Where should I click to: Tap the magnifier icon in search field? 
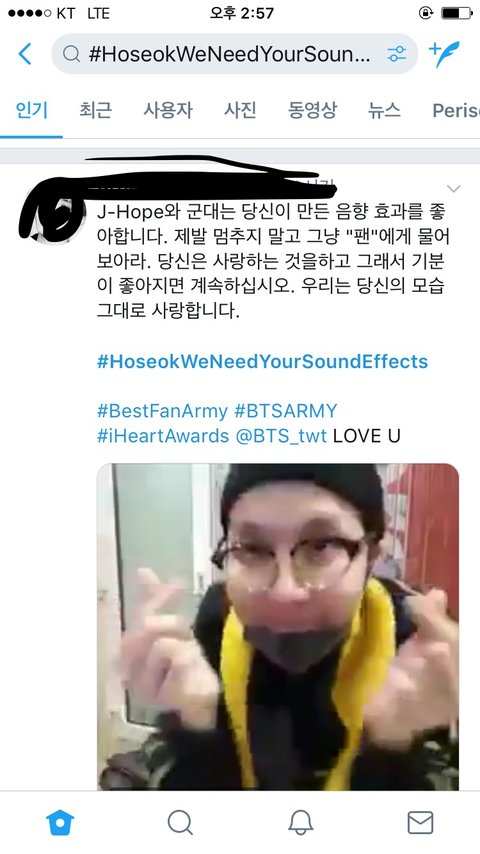coord(71,54)
